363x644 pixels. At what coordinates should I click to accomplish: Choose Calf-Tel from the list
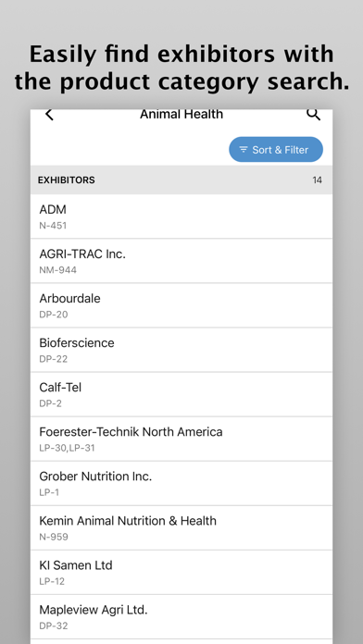(181, 394)
